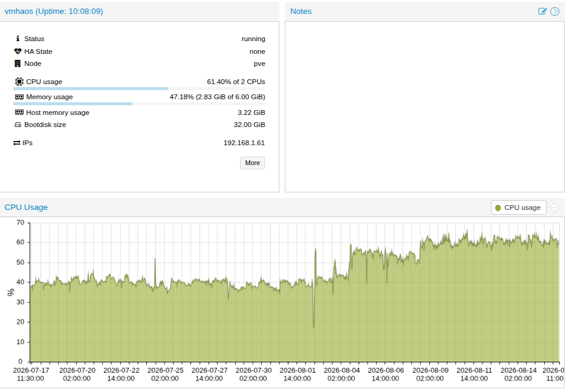The height and width of the screenshot is (392, 569).
Task: Click the Bootdisk size drive icon
Action: click(18, 125)
